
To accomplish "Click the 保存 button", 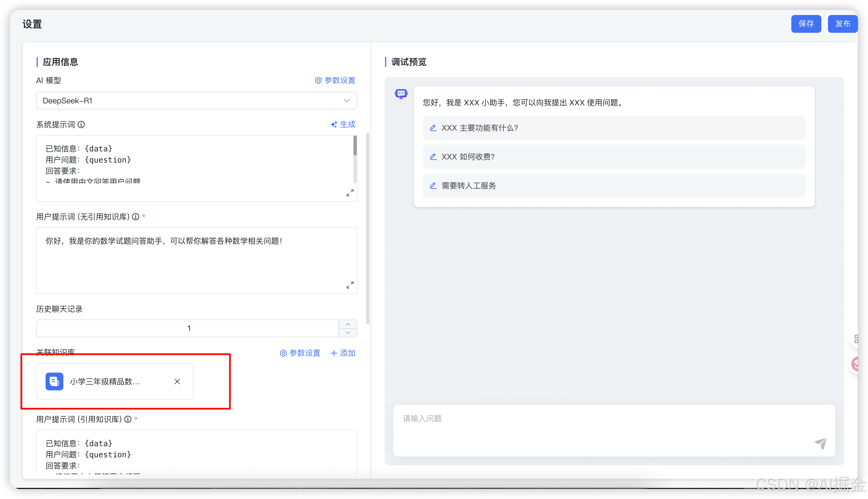I will (806, 24).
